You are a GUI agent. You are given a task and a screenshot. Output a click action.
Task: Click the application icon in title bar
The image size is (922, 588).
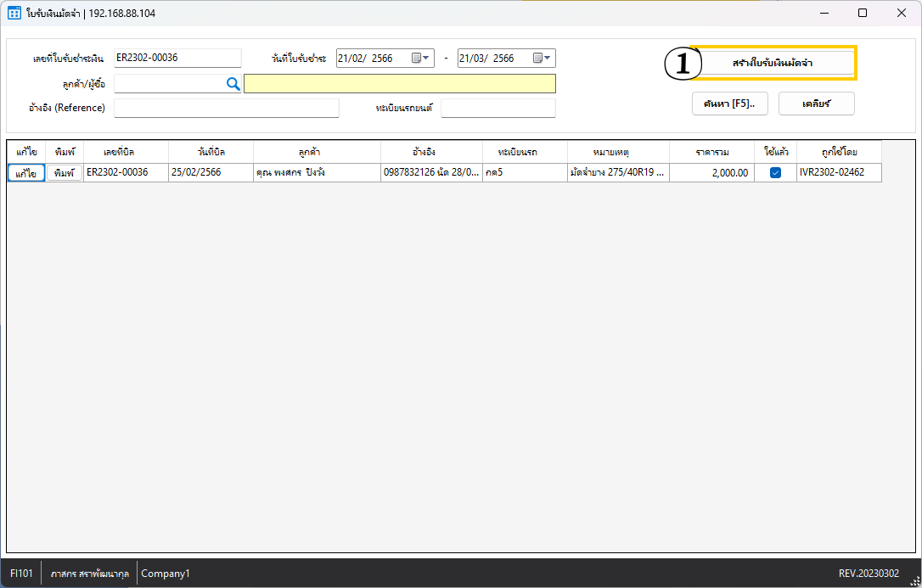[x=14, y=14]
